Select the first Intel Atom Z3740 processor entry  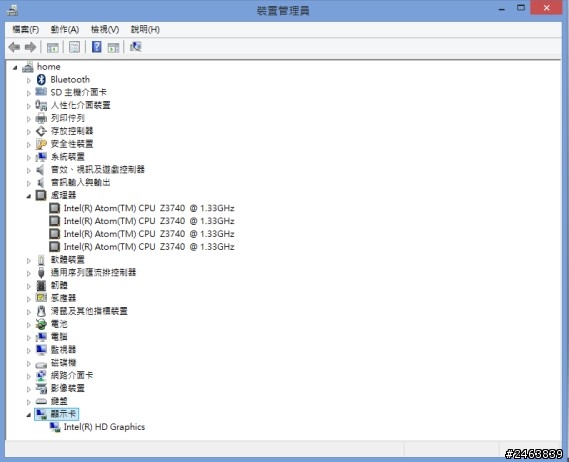149,208
